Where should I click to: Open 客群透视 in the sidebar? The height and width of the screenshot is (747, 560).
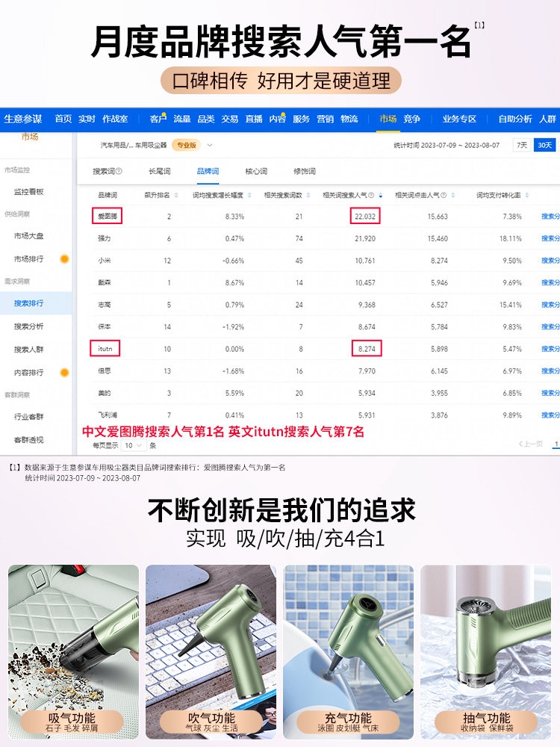point(28,440)
